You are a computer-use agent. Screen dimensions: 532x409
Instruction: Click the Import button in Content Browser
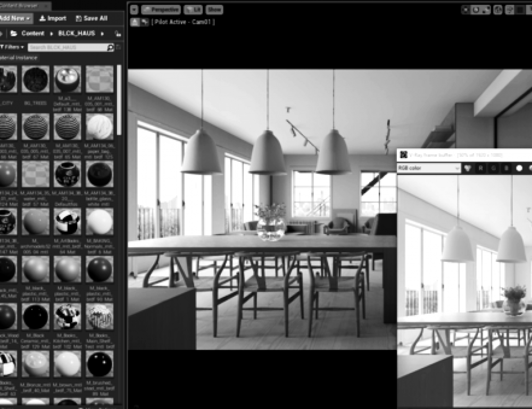click(53, 18)
